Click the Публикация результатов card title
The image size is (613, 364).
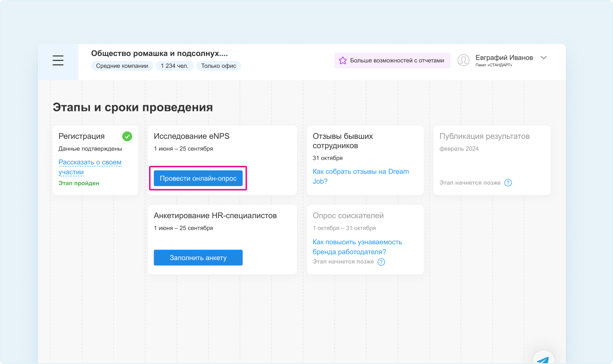[484, 136]
